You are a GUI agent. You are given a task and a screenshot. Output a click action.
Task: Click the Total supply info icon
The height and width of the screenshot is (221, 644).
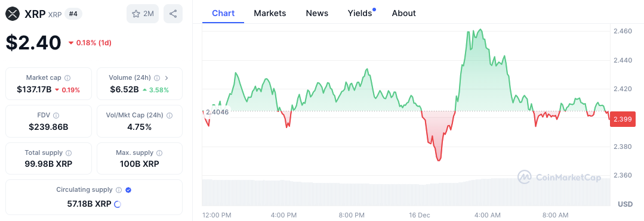pos(69,153)
